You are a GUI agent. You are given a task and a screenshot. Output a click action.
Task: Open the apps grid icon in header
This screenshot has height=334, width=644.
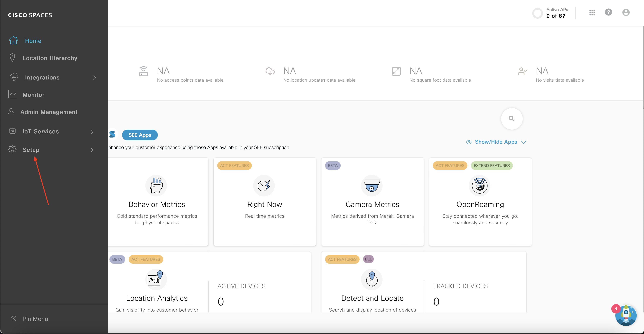click(x=592, y=13)
